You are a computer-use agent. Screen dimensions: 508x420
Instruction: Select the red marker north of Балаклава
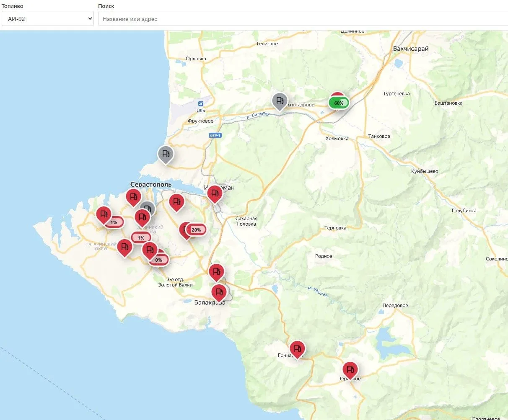[x=216, y=273]
